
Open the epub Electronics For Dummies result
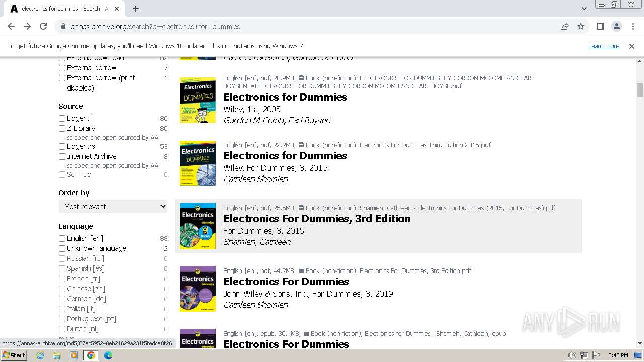pos(286,344)
